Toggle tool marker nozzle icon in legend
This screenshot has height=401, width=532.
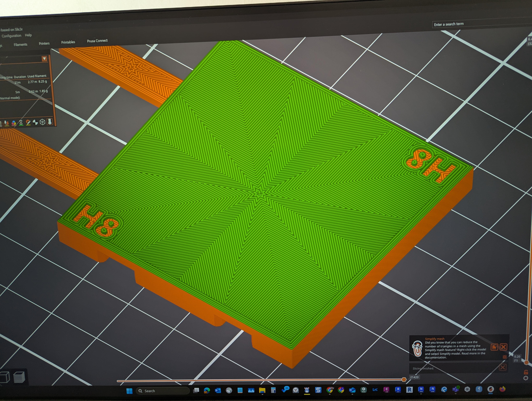(50, 122)
